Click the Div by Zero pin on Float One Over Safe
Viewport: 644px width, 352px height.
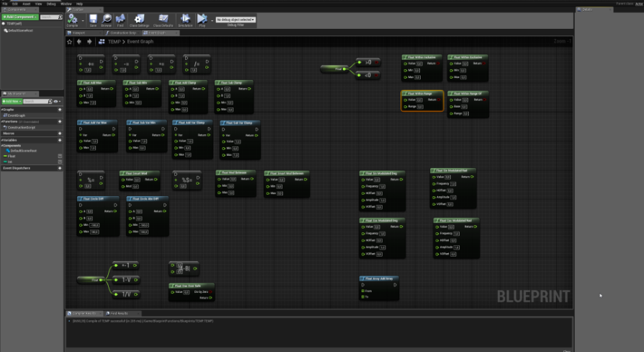pyautogui.click(x=210, y=292)
